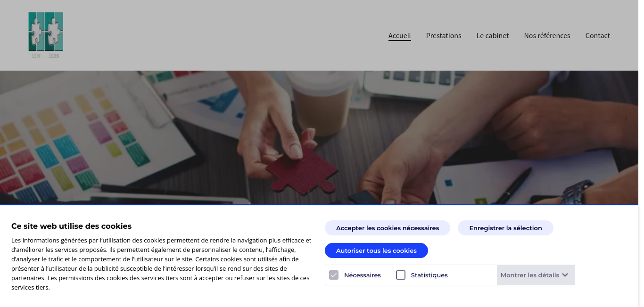Click the Statistiques label text
This screenshot has width=644, height=307.
tap(429, 275)
